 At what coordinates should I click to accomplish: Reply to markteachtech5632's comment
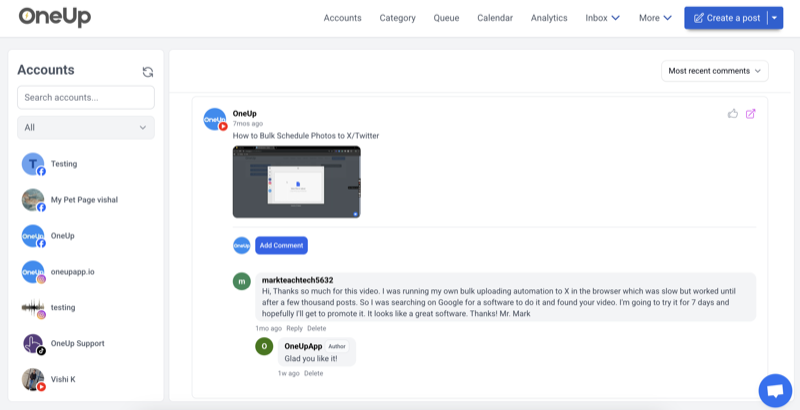pyautogui.click(x=294, y=328)
